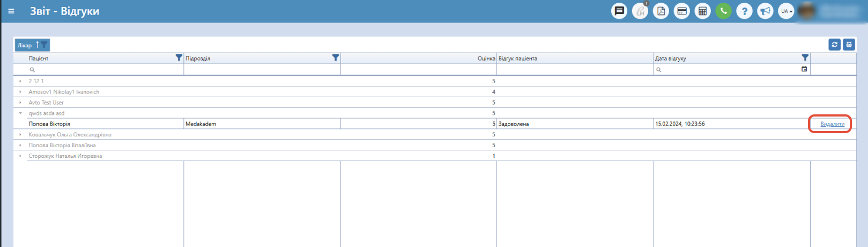Sort by the Відгук пацієнта column header
The width and height of the screenshot is (868, 247).
(x=518, y=58)
